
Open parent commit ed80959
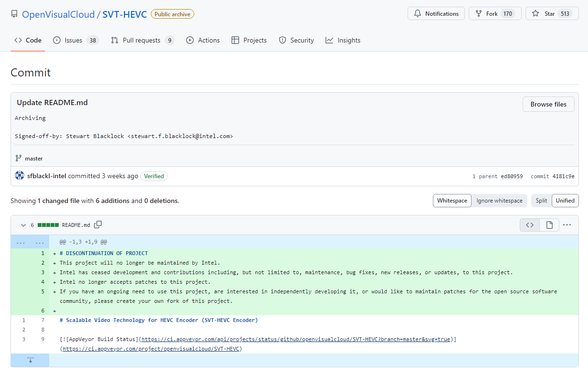(x=512, y=176)
